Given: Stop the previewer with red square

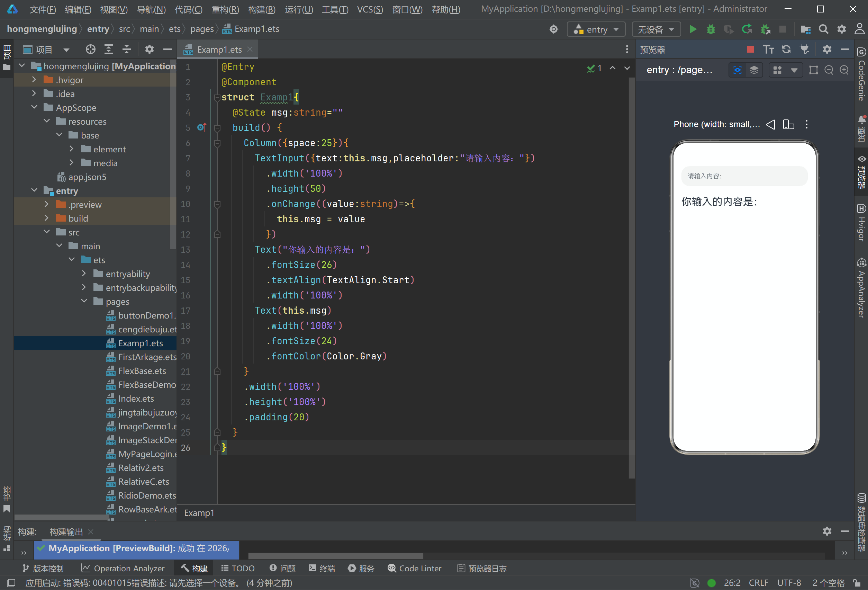Looking at the screenshot, I should [750, 49].
